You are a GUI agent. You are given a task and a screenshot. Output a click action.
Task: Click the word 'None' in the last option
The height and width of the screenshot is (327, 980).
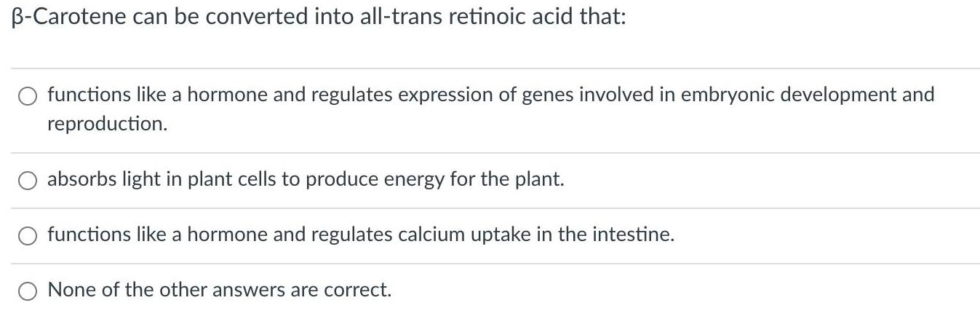point(71,290)
